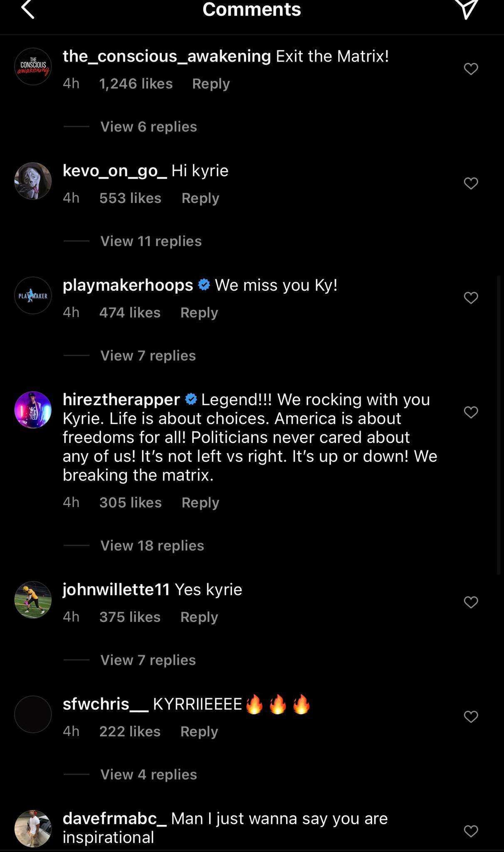504x852 pixels.
Task: Reply to playmakerhoops' comment
Action: point(199,312)
